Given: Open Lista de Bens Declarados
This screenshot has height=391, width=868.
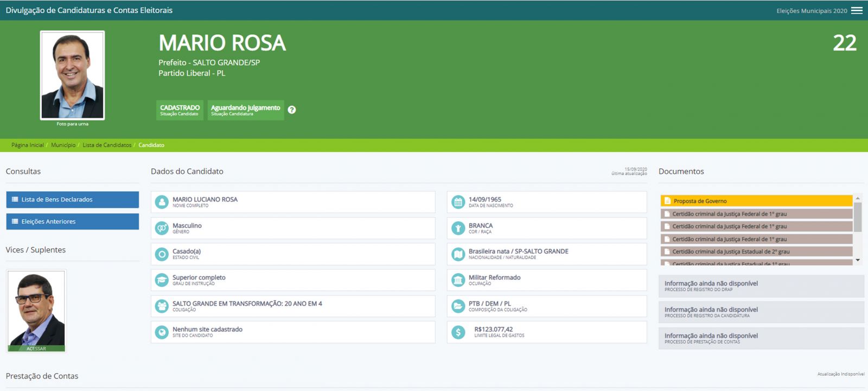Looking at the screenshot, I should (72, 200).
